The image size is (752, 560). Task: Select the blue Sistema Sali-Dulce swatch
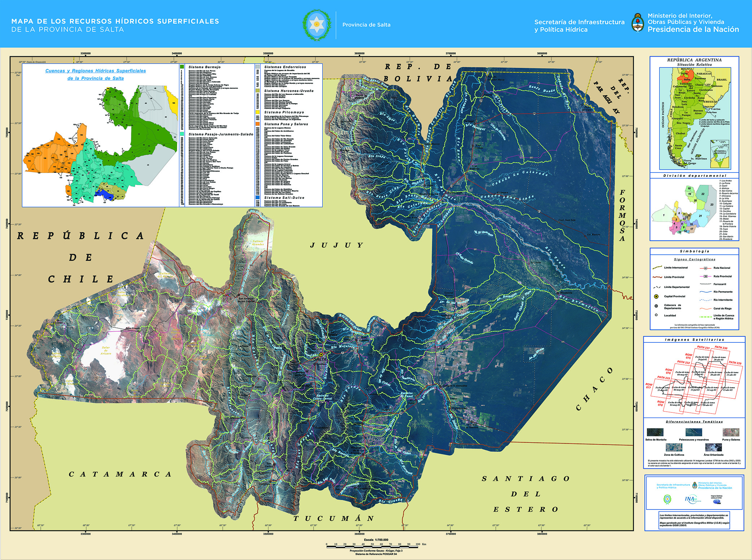[257, 197]
